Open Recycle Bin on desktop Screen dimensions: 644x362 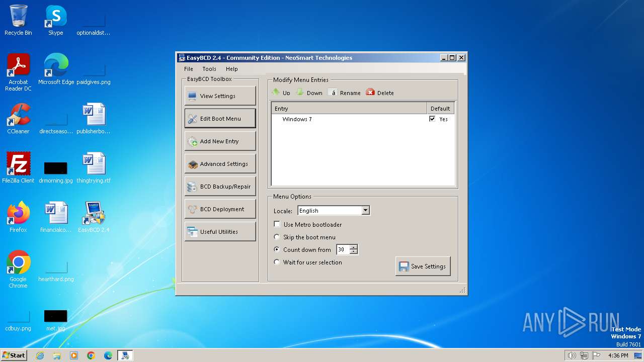click(18, 20)
